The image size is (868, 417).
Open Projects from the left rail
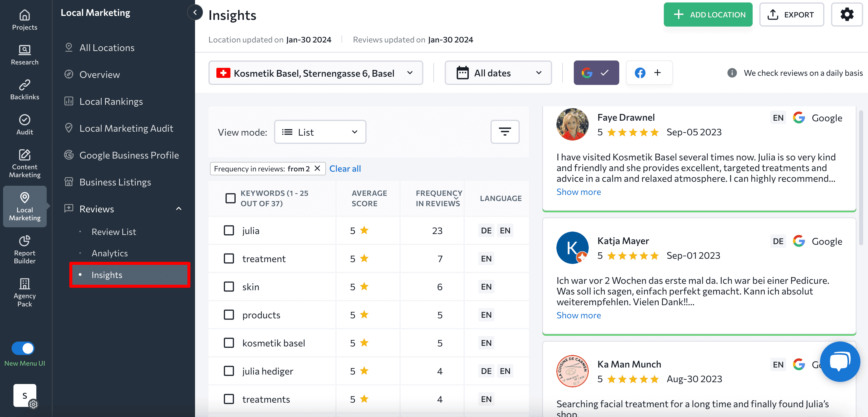[x=25, y=20]
